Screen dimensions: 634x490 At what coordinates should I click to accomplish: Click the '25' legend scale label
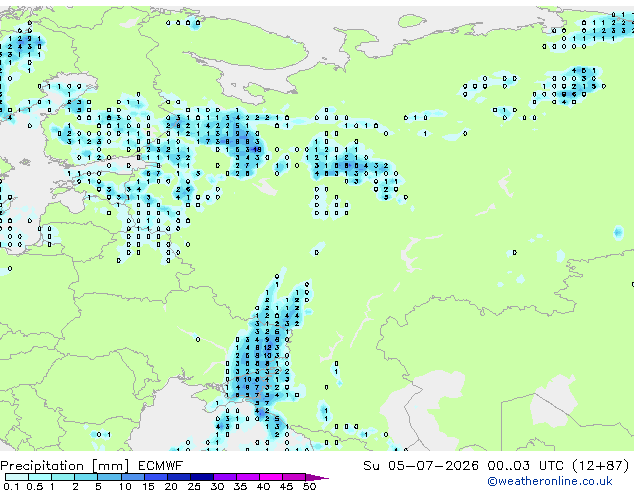coord(194,486)
